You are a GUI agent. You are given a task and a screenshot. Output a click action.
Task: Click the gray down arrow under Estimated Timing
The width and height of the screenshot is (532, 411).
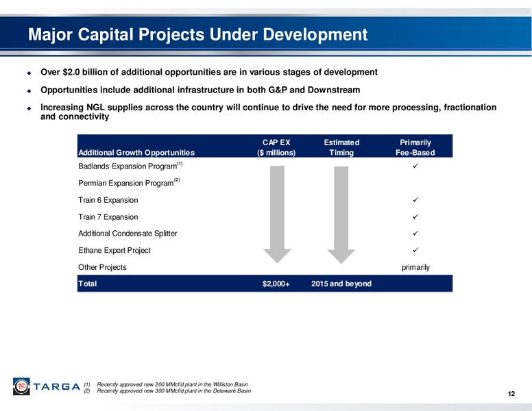(x=341, y=214)
